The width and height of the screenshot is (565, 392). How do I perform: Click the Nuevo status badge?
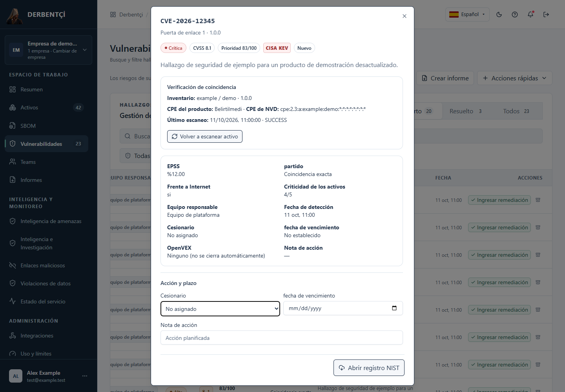click(x=304, y=48)
